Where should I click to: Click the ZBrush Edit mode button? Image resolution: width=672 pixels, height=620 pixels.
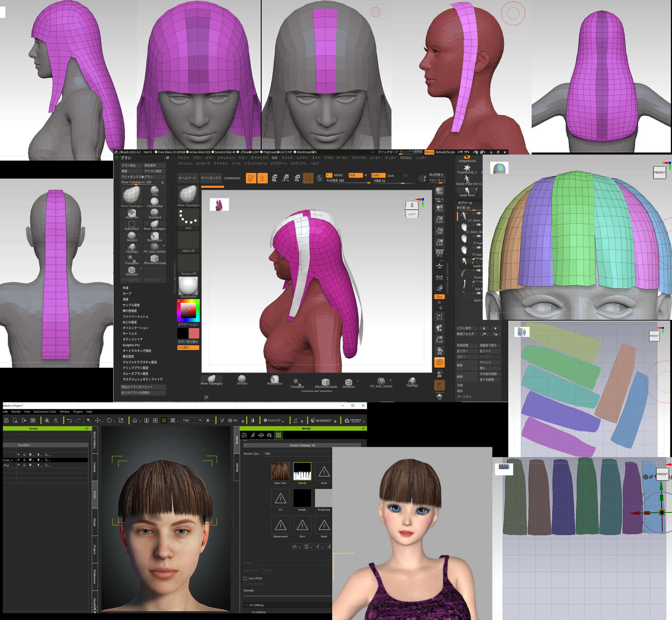click(x=251, y=178)
